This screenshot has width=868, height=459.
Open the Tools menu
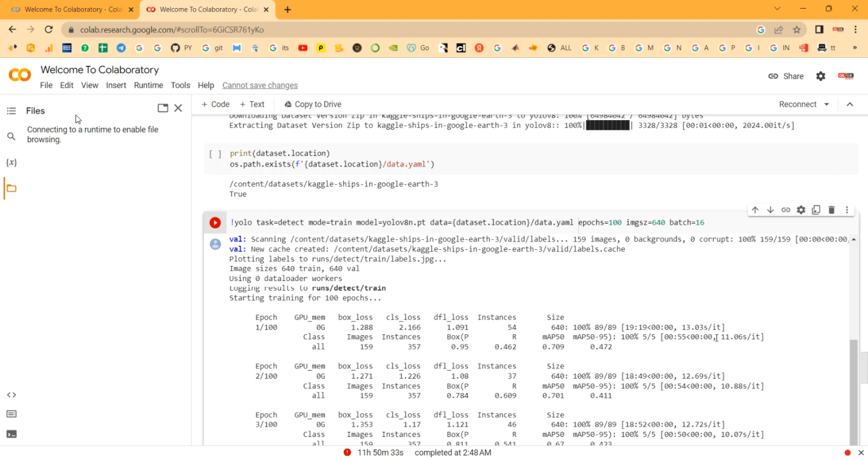(x=180, y=86)
